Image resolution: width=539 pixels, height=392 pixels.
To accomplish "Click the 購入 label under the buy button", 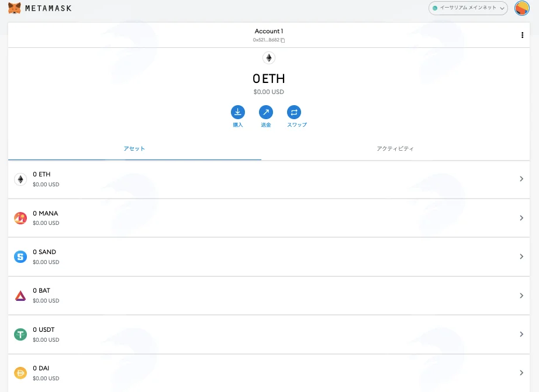I will click(x=238, y=125).
